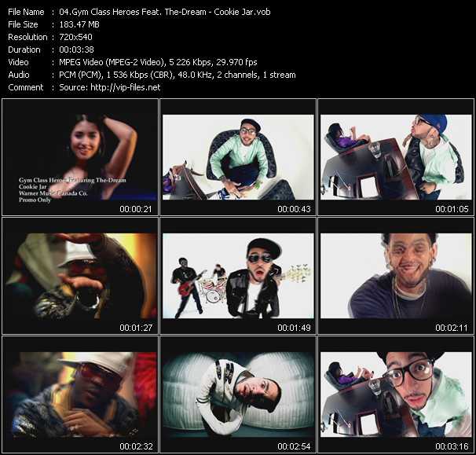
Task: Pick the thumbnail marked 00:02:32
Action: point(80,394)
